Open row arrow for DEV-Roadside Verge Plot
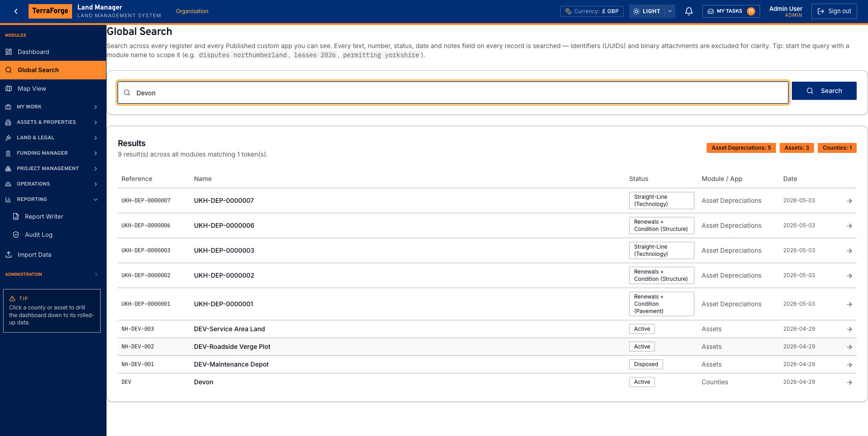Image resolution: width=868 pixels, height=436 pixels. 849,347
